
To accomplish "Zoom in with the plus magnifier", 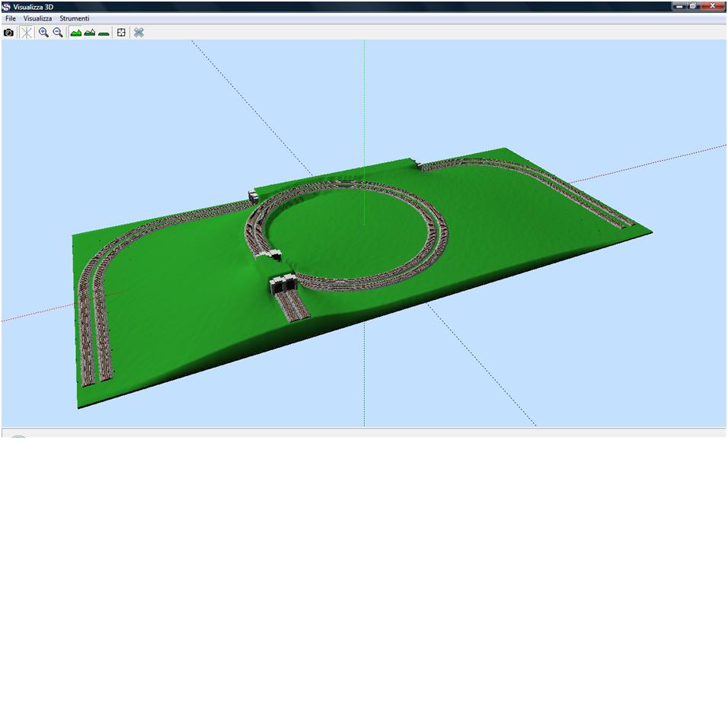I will coord(43,33).
